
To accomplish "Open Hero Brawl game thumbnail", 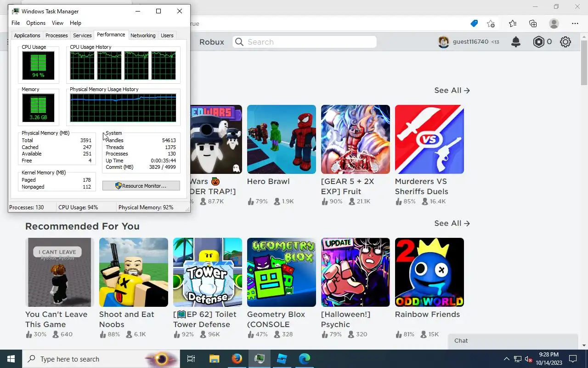I will click(282, 139).
